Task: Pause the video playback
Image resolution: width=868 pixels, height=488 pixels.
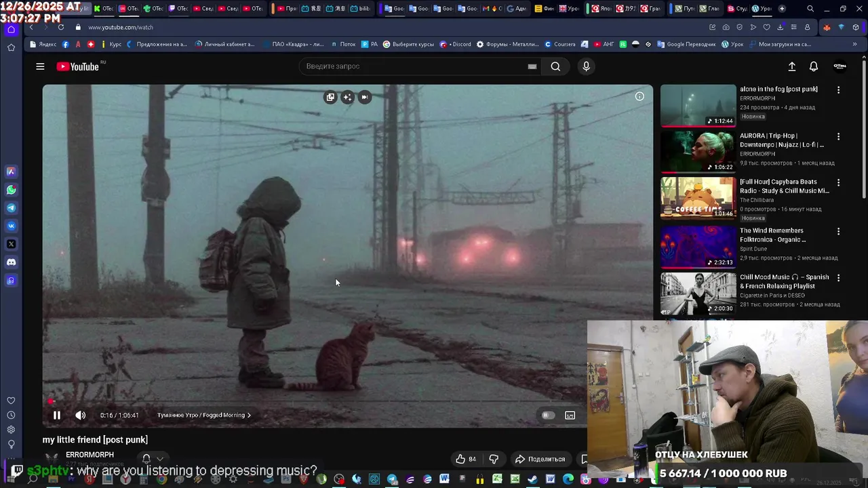Action: pyautogui.click(x=57, y=415)
